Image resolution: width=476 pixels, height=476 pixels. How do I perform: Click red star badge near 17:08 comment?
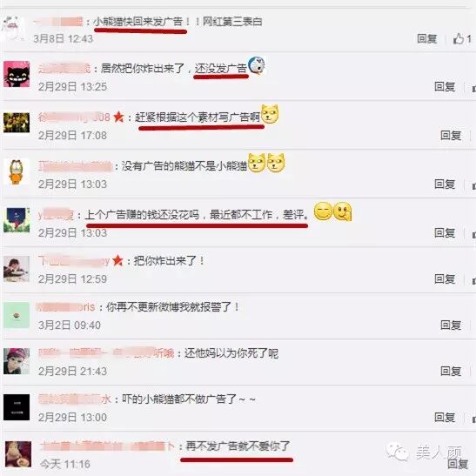pyautogui.click(x=118, y=117)
